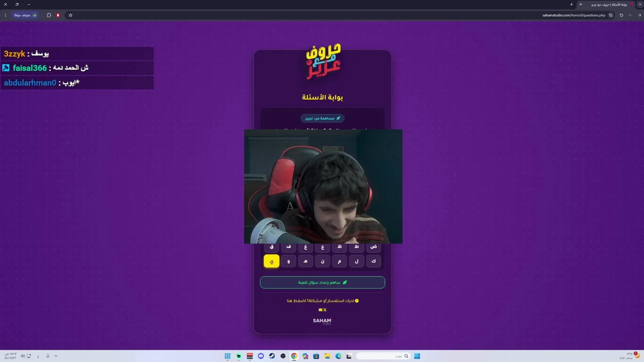This screenshot has width=644, height=362.
Task: Select the بوابة الأسئلة browser tab
Action: [606, 5]
